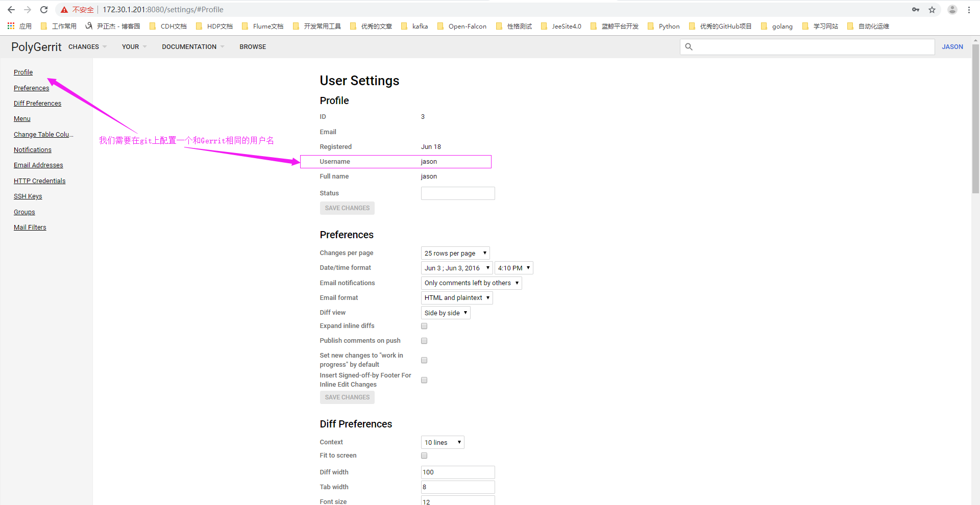Click the Tab width input field
This screenshot has height=505, width=980.
tap(458, 487)
